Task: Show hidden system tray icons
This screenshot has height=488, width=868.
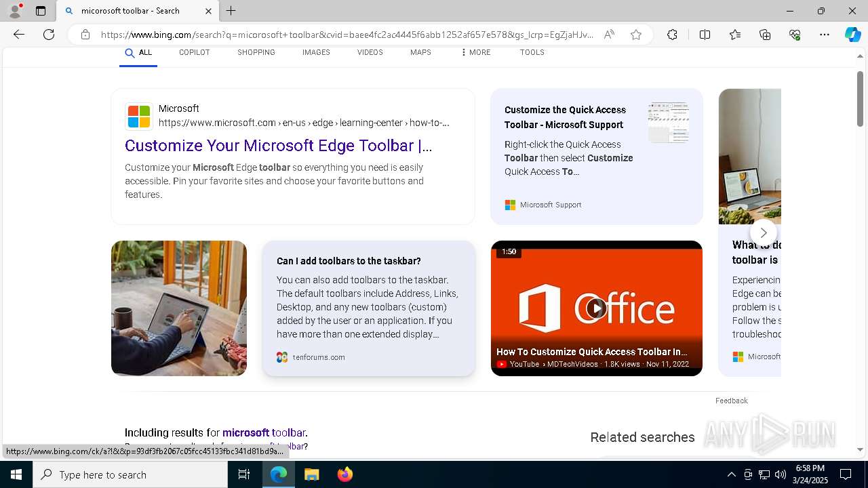Action: pyautogui.click(x=731, y=474)
